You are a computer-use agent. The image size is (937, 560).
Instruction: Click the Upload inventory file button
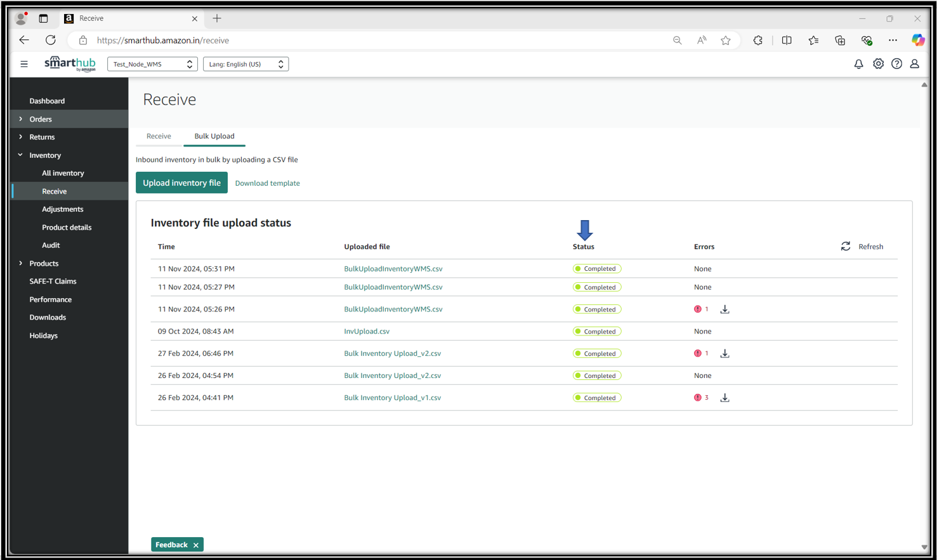pos(181,183)
